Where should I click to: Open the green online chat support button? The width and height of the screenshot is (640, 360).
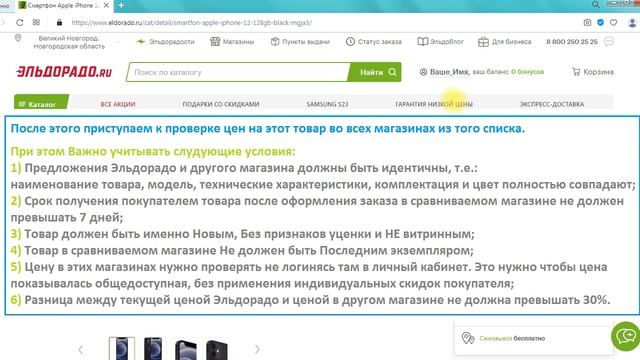(626, 336)
